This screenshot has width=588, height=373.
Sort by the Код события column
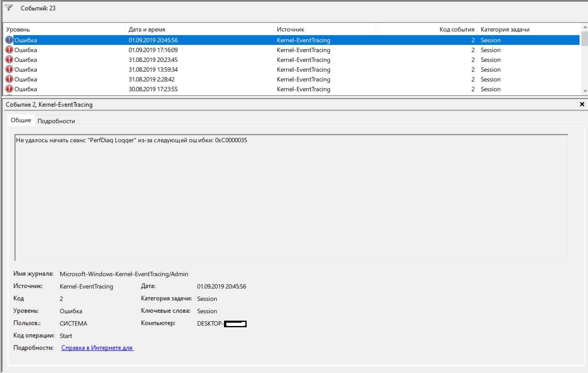click(x=427, y=29)
